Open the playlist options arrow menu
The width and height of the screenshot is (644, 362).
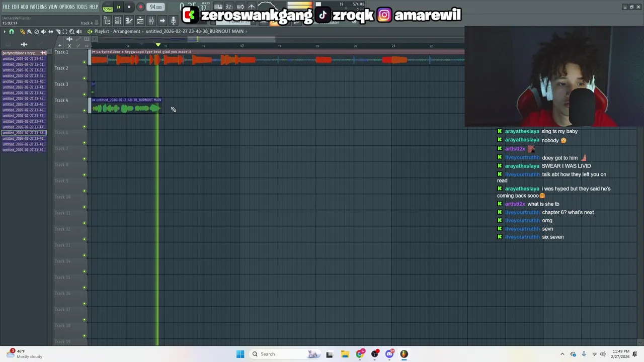click(5, 31)
